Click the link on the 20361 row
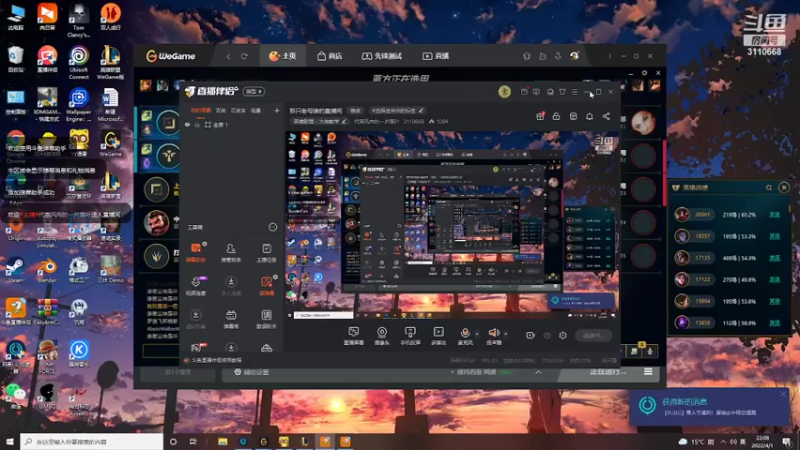Image resolution: width=800 pixels, height=450 pixels. 774,215
